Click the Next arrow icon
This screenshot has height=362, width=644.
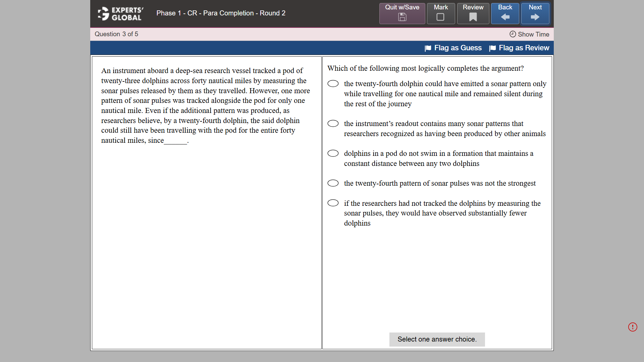click(535, 17)
